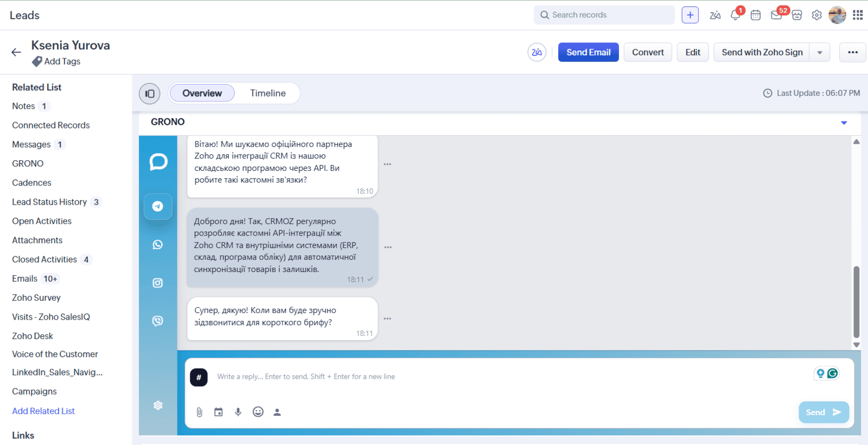Click the Edit button
The height and width of the screenshot is (445, 868).
(x=693, y=52)
